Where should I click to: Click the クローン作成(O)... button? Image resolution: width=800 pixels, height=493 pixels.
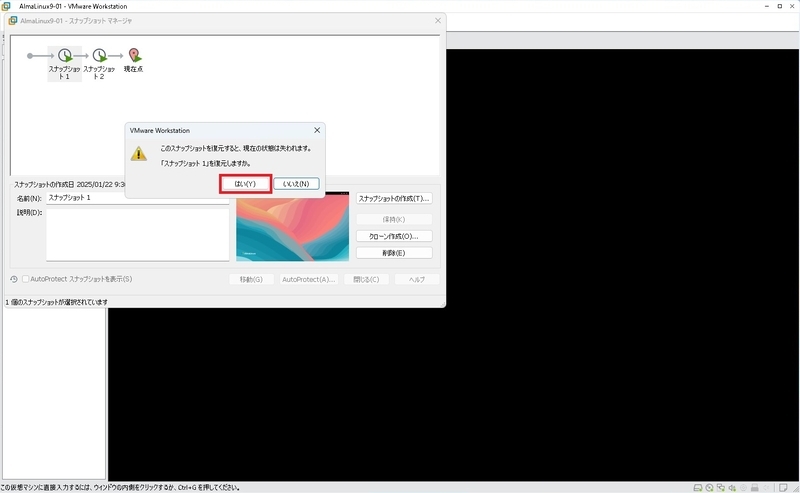(394, 236)
